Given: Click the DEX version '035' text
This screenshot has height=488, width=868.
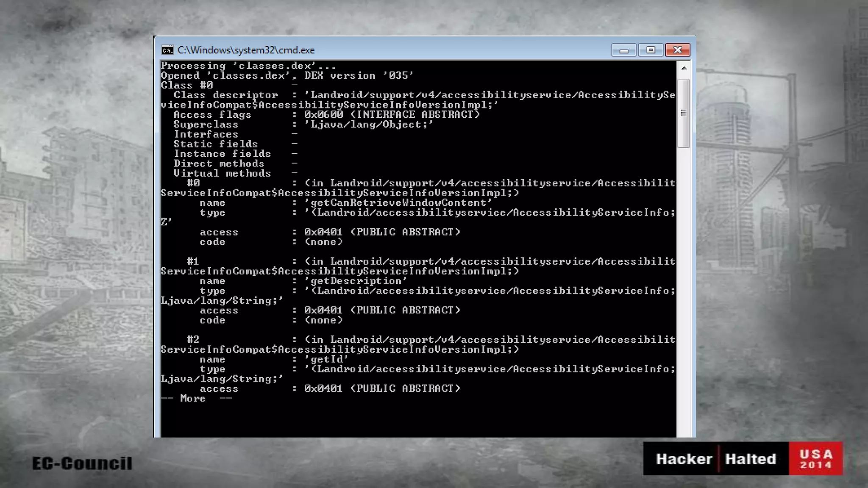Looking at the screenshot, I should (359, 76).
